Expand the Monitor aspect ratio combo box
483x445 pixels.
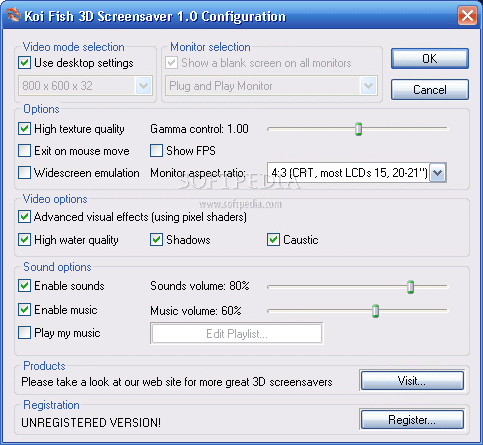(x=438, y=173)
